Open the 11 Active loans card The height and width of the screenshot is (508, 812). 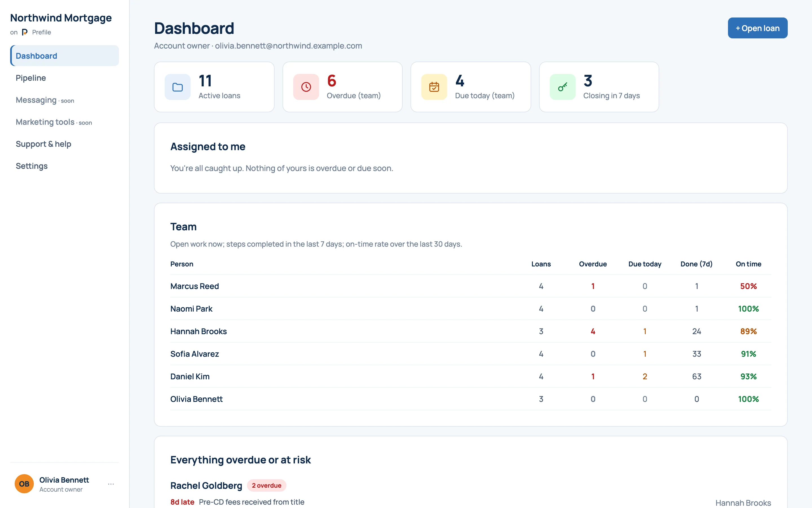(x=214, y=87)
